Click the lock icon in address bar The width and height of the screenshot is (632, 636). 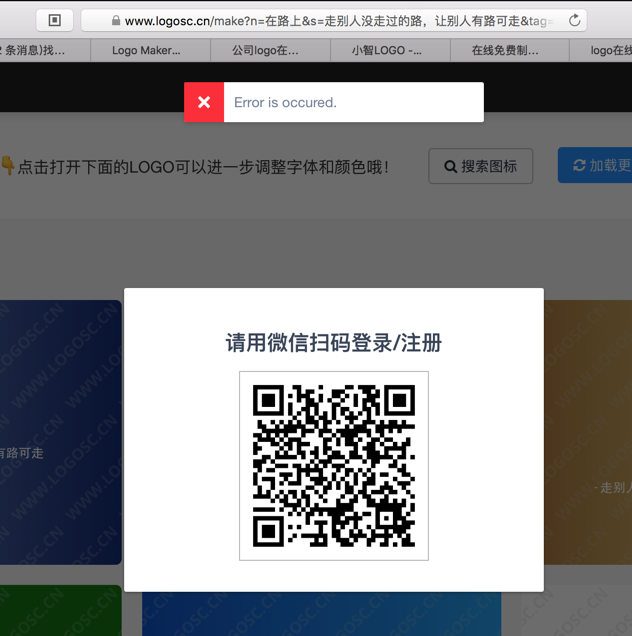coord(116,20)
